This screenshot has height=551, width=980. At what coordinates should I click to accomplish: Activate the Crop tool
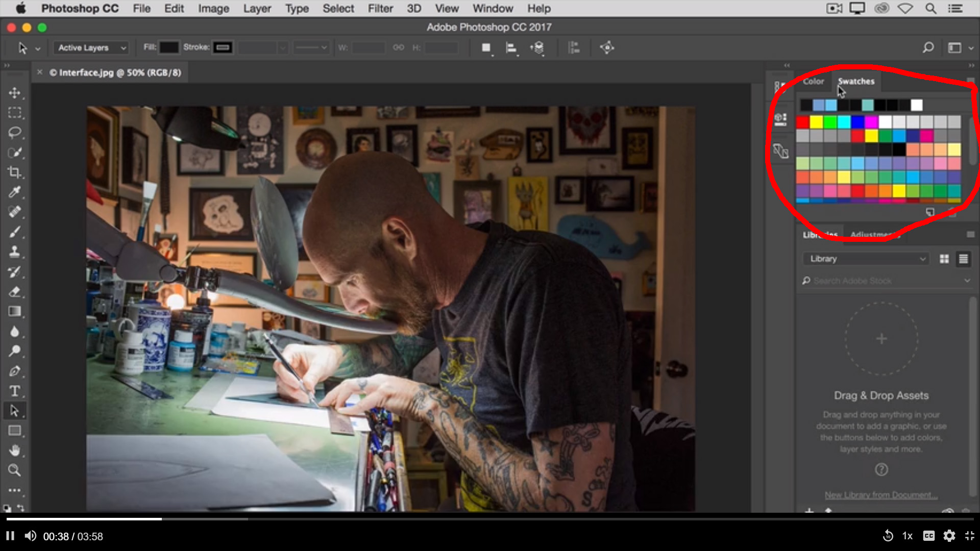point(15,172)
